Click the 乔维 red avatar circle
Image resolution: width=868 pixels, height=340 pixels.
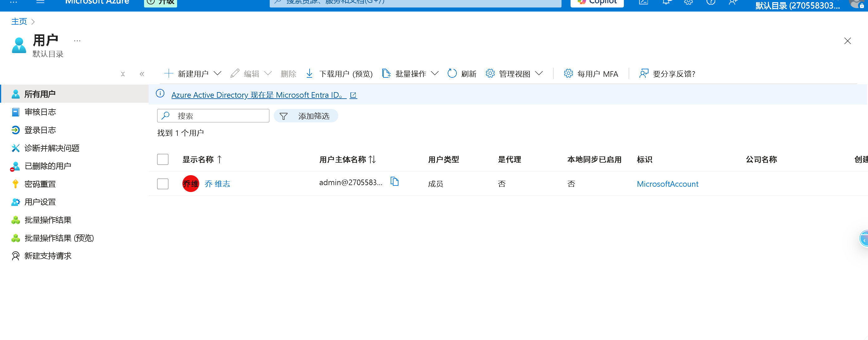191,184
